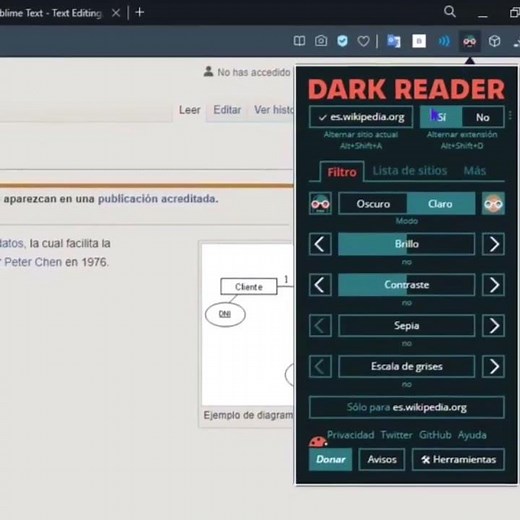Increase Contraste with right arrow
This screenshot has width=520, height=520.
click(493, 285)
